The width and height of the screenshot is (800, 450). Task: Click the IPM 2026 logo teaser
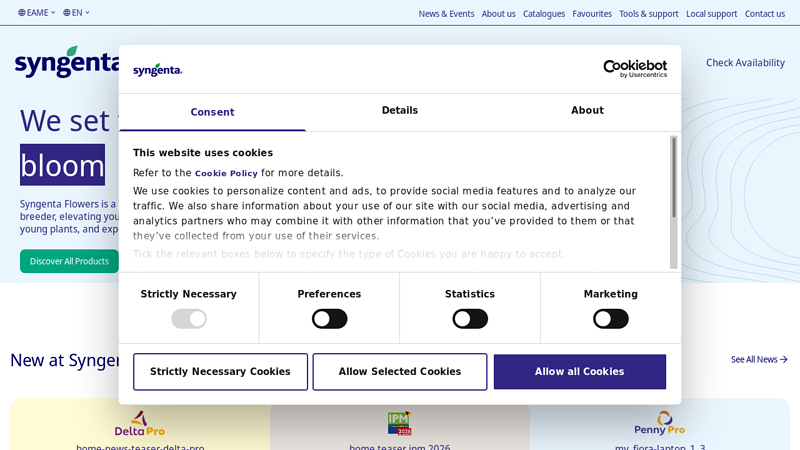[399, 423]
